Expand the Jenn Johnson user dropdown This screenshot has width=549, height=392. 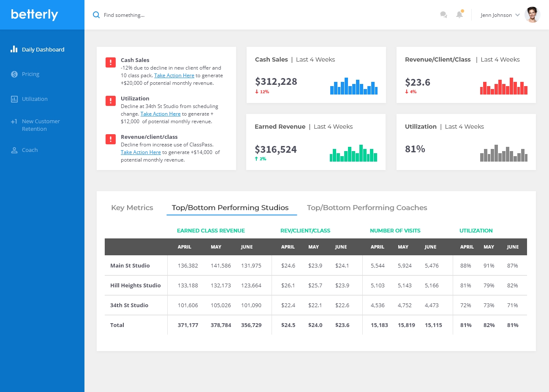point(517,15)
